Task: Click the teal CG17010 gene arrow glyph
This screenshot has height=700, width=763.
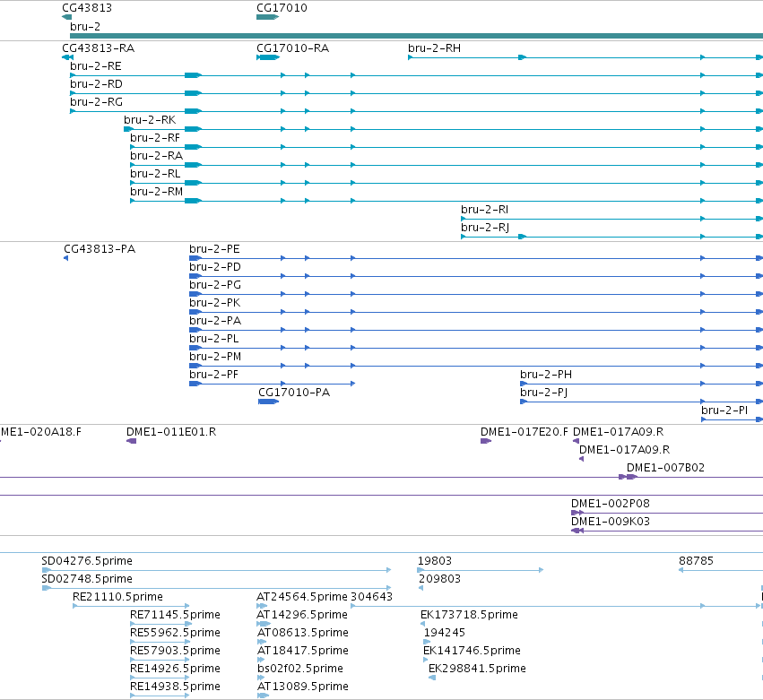Action: 267,17
